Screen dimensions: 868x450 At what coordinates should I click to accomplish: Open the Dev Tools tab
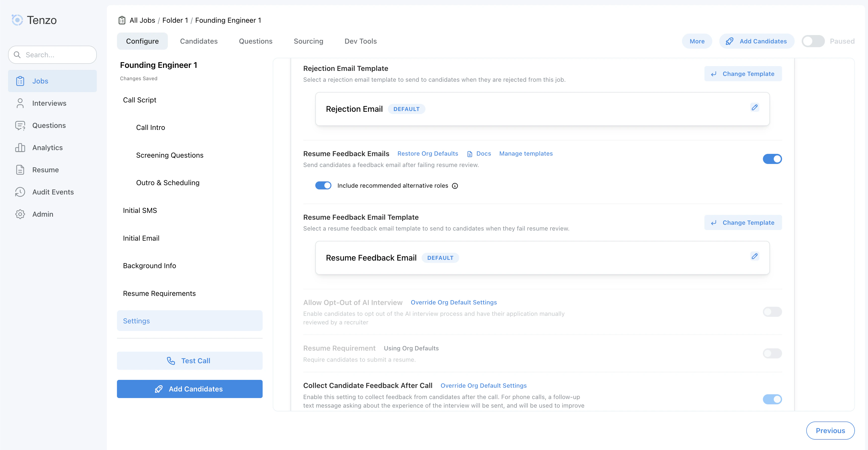(x=361, y=41)
